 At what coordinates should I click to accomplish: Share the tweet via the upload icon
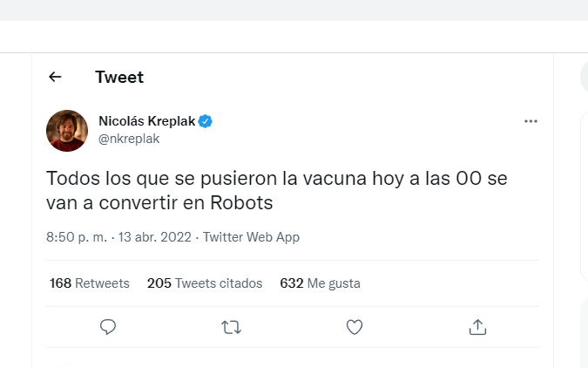click(x=476, y=327)
